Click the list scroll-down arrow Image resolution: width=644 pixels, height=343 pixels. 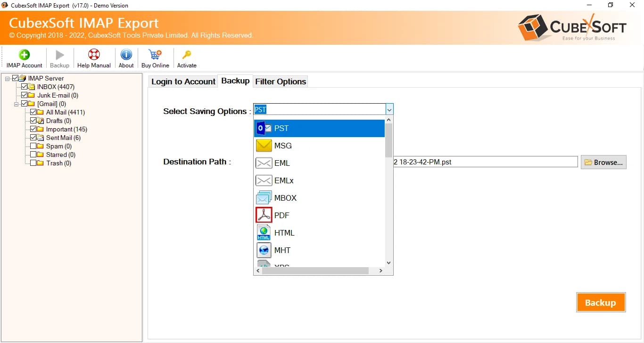[x=389, y=263]
